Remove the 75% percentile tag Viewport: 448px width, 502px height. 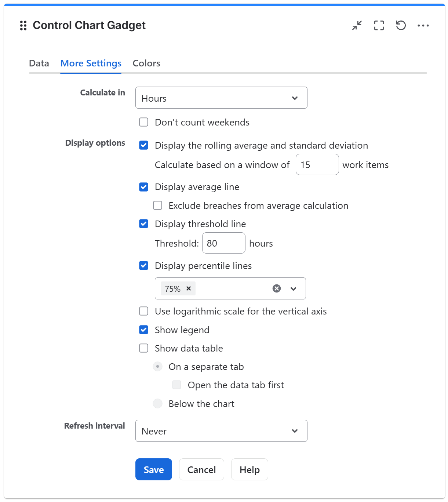(x=189, y=288)
